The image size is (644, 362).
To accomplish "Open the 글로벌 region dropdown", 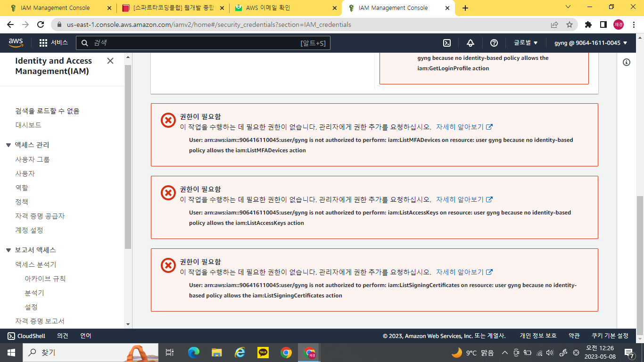I will 526,43.
